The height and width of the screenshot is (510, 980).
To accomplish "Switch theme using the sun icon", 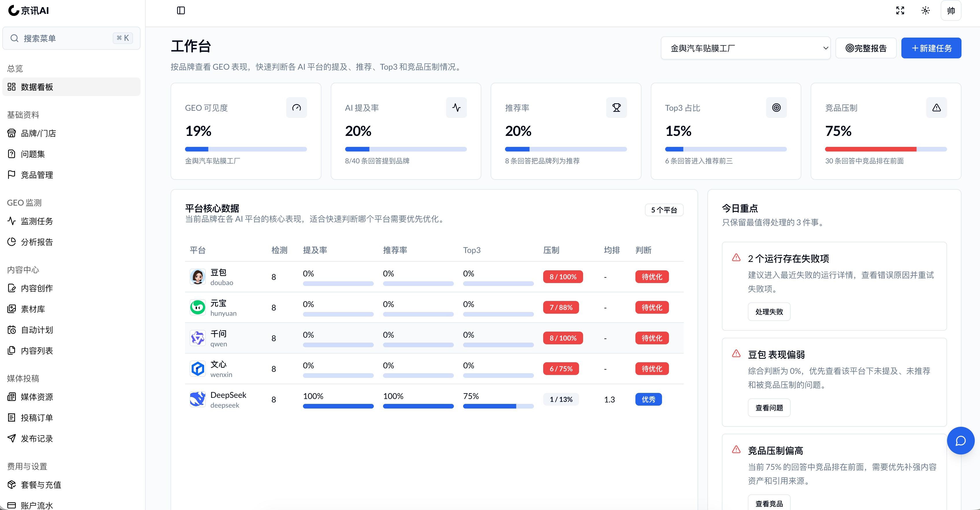I will tap(926, 11).
